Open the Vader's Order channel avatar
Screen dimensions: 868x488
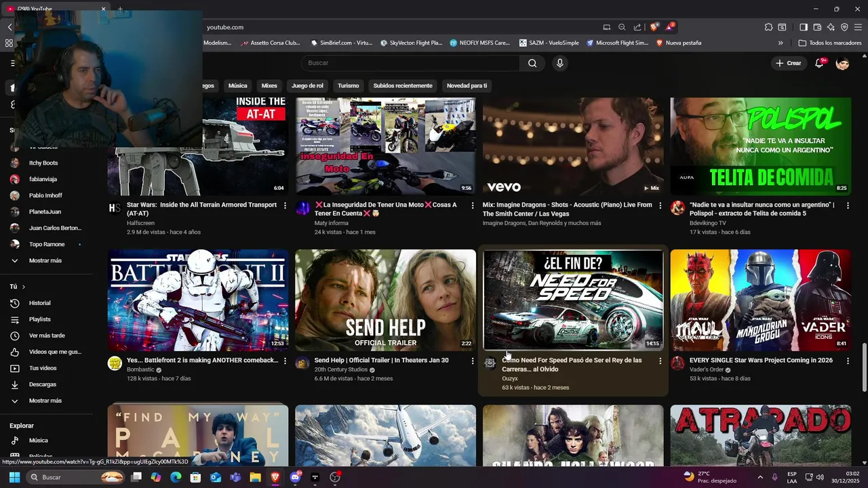pyautogui.click(x=677, y=363)
